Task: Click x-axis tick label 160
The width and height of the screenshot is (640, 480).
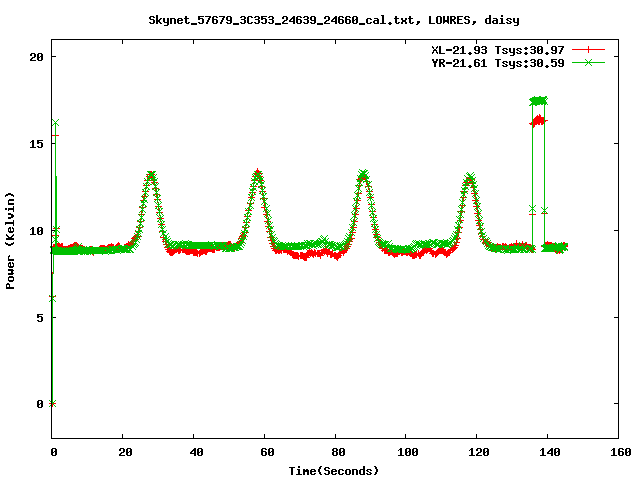Action: pos(620,452)
